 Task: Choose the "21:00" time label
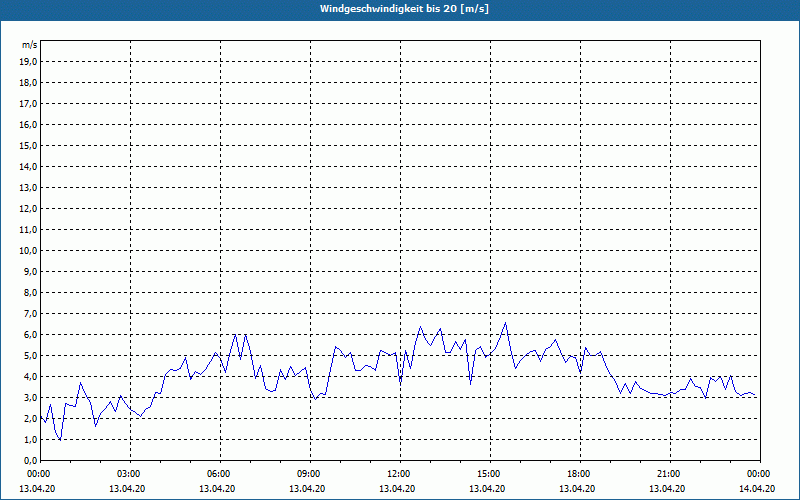click(670, 474)
